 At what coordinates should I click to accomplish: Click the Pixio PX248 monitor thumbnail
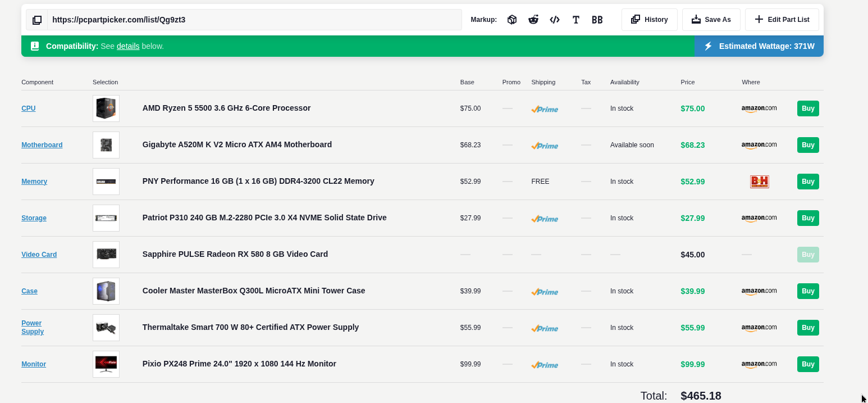(x=106, y=364)
